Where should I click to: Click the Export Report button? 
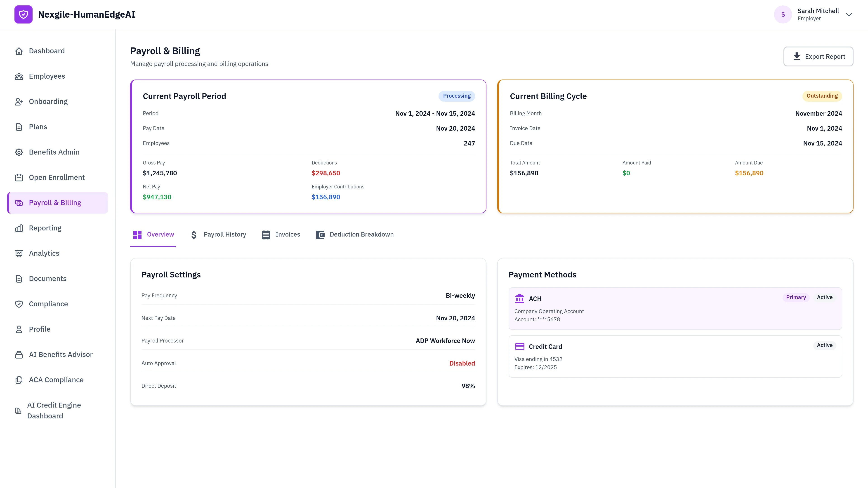[x=818, y=56]
